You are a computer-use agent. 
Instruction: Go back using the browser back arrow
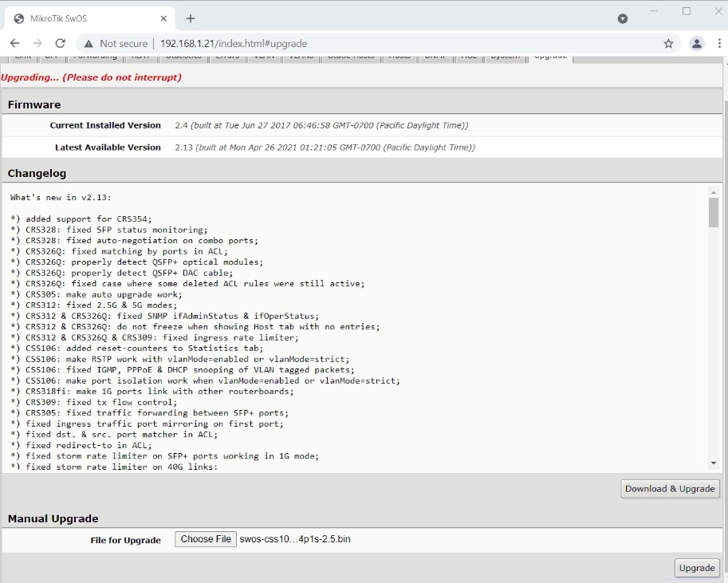tap(15, 43)
